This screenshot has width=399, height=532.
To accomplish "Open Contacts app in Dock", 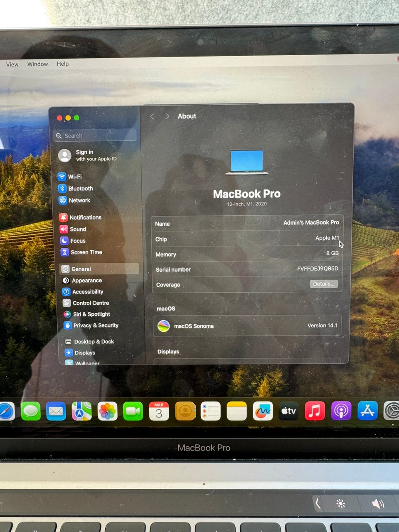I will (x=185, y=411).
